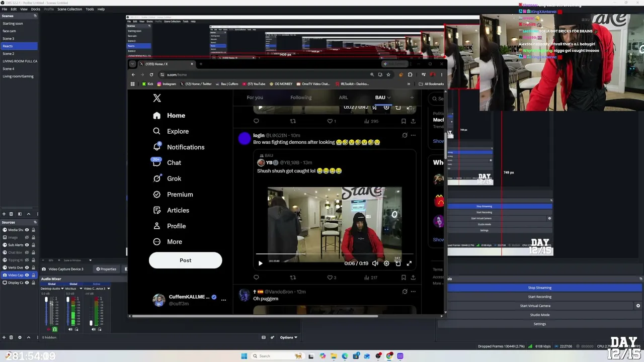Screen dimensions: 644x362
Task: Click the Stop Streaming button
Action: [539, 288]
